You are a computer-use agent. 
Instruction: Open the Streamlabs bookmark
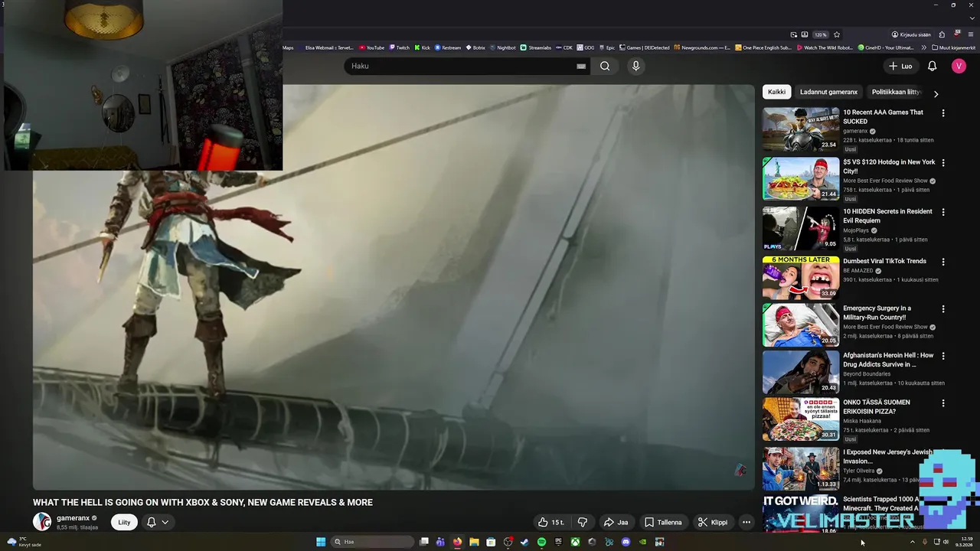coord(535,47)
